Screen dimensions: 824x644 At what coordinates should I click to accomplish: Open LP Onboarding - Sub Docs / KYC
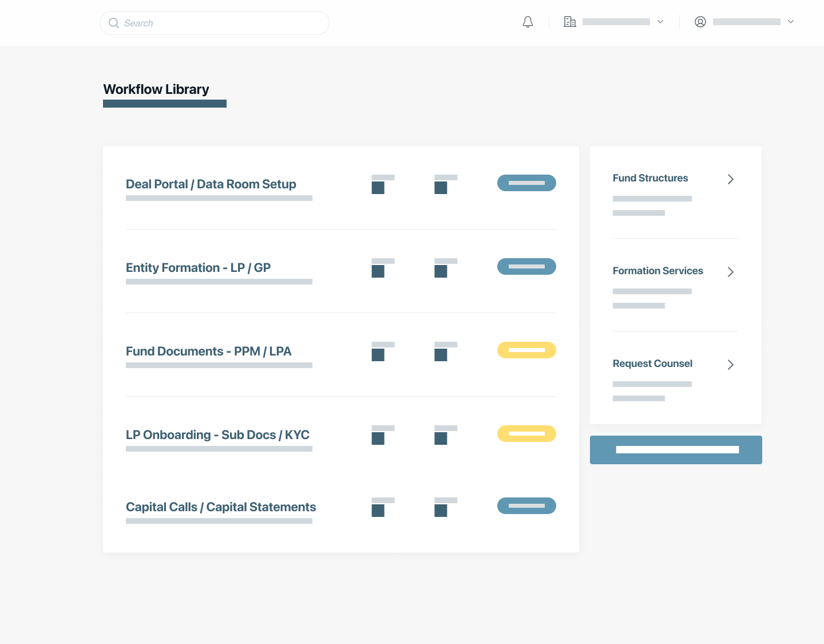point(217,435)
